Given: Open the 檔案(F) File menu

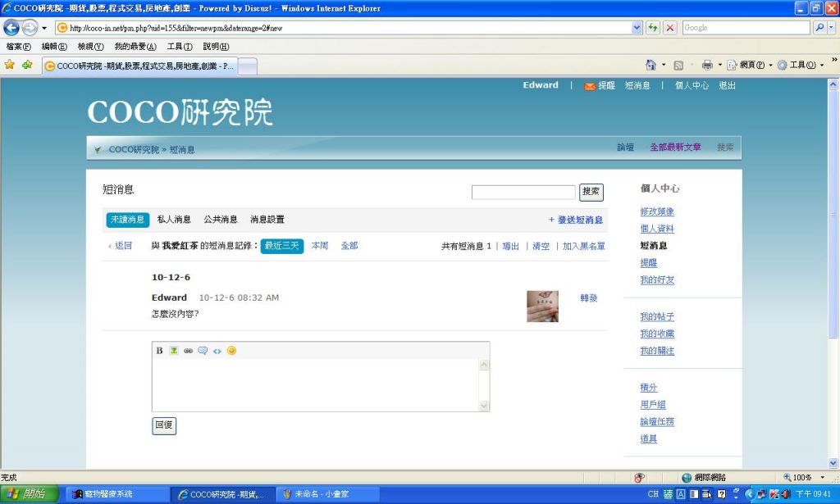Looking at the screenshot, I should 19,47.
